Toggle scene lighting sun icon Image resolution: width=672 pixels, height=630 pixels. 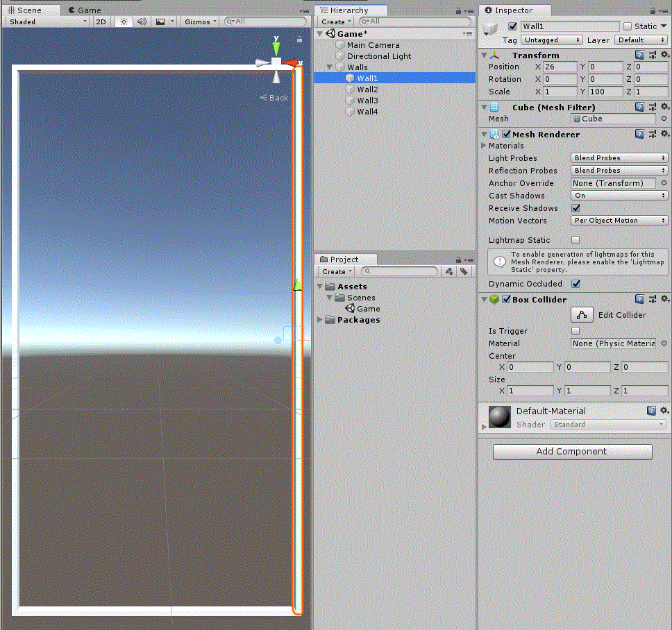(124, 22)
